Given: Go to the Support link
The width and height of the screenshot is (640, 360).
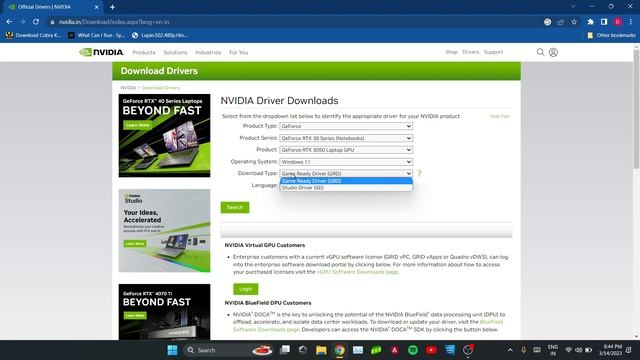Looking at the screenshot, I should 493,52.
